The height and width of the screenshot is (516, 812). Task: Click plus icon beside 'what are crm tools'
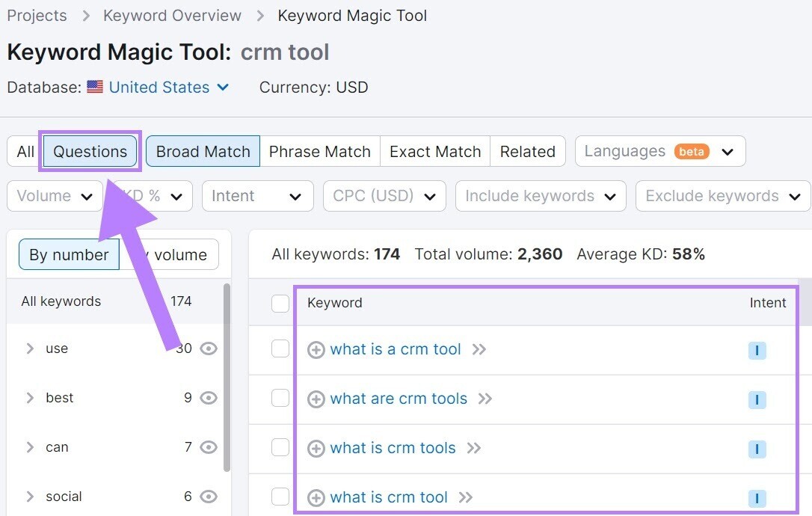(316, 399)
